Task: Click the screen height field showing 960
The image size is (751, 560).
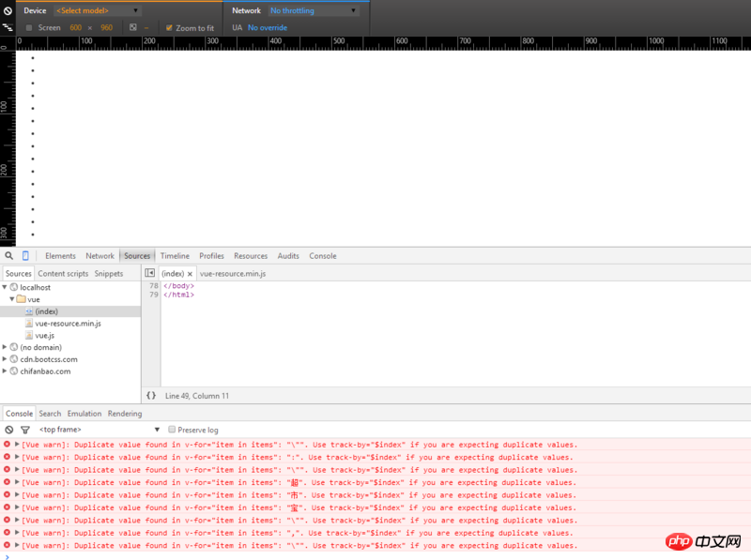Action: 106,28
